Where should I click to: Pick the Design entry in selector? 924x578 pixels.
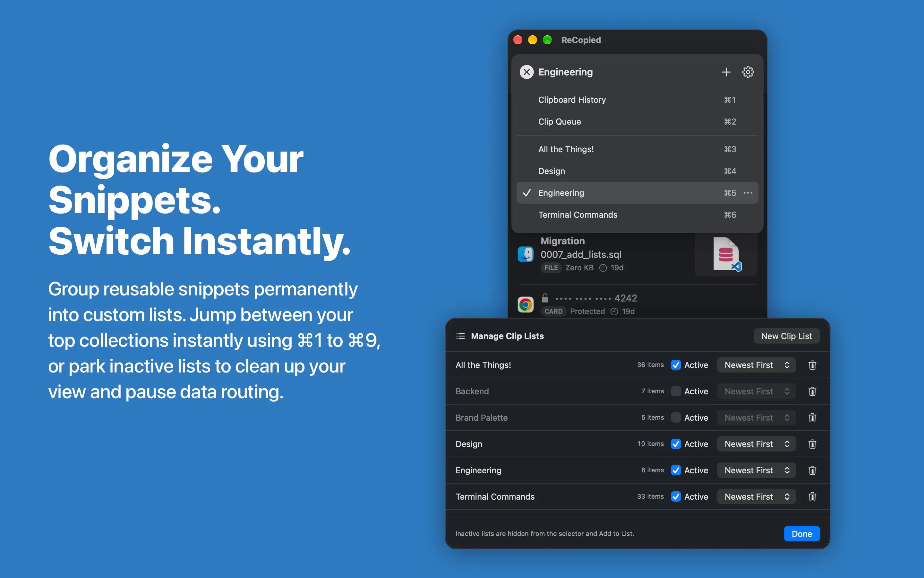(637, 171)
